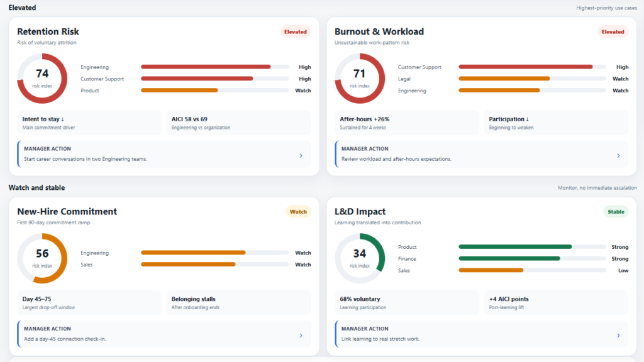Image resolution: width=644 pixels, height=362 pixels.
Task: Click the New-Hire Commitment card title
Action: tap(67, 211)
